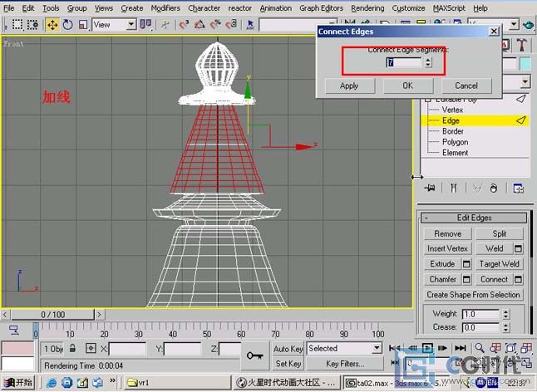
Task: Open the Chamfer settings box icon
Action: pos(466,279)
